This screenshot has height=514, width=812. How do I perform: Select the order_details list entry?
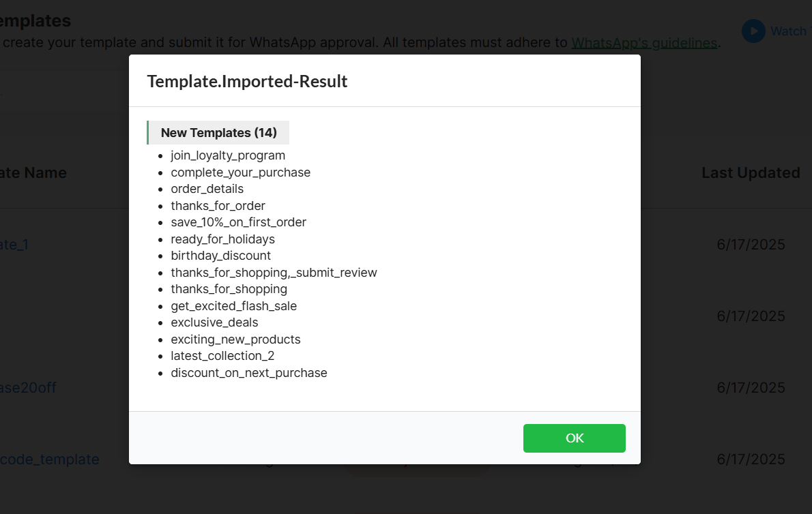[207, 189]
